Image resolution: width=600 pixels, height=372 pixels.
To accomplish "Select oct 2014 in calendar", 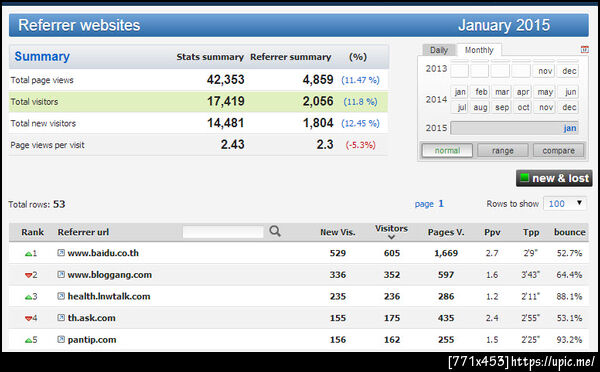I will click(x=523, y=107).
